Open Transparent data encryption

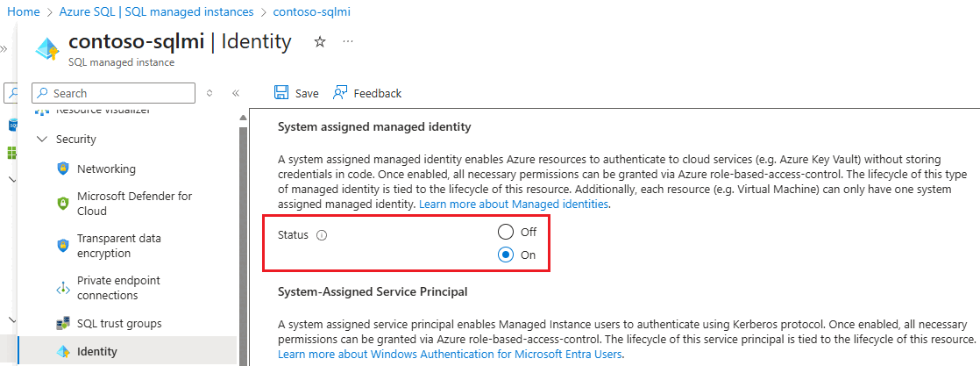(119, 246)
